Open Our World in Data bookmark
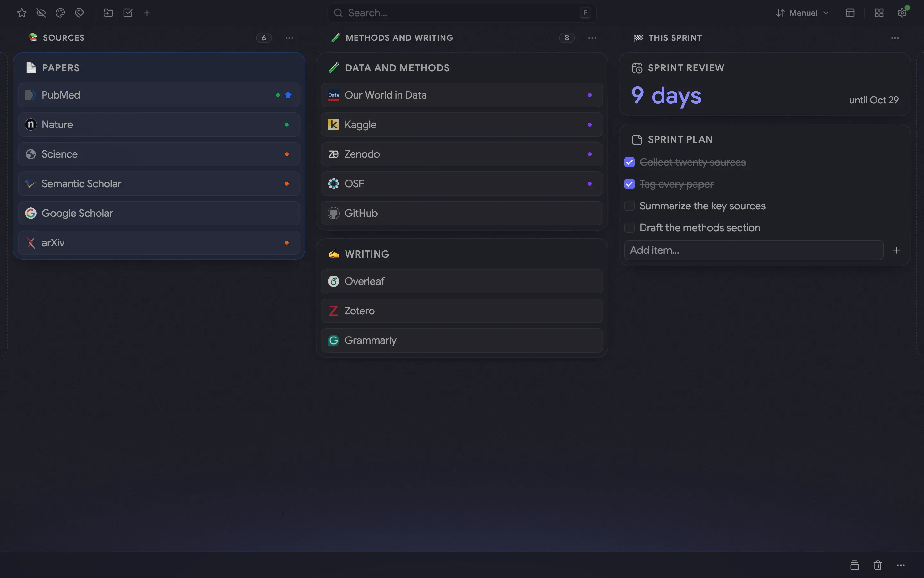 click(x=462, y=95)
